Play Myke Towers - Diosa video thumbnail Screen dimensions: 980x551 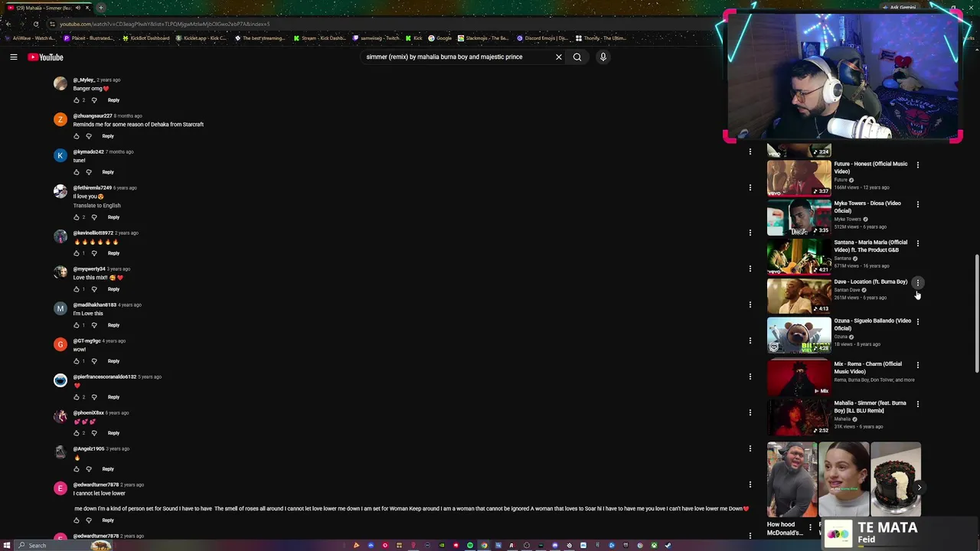click(x=799, y=217)
